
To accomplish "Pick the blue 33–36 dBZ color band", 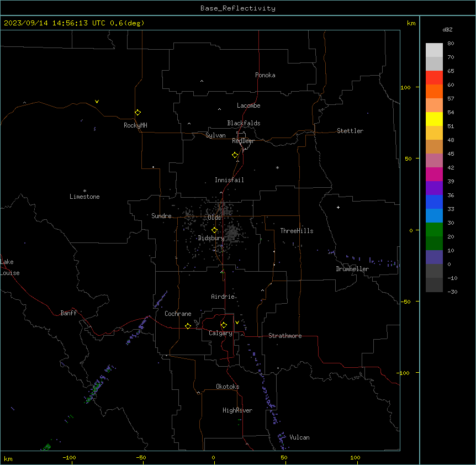I will [x=434, y=202].
